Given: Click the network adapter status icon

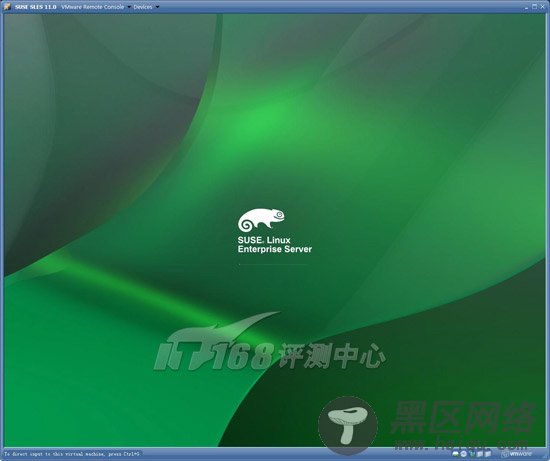Looking at the screenshot, I should click(x=472, y=454).
